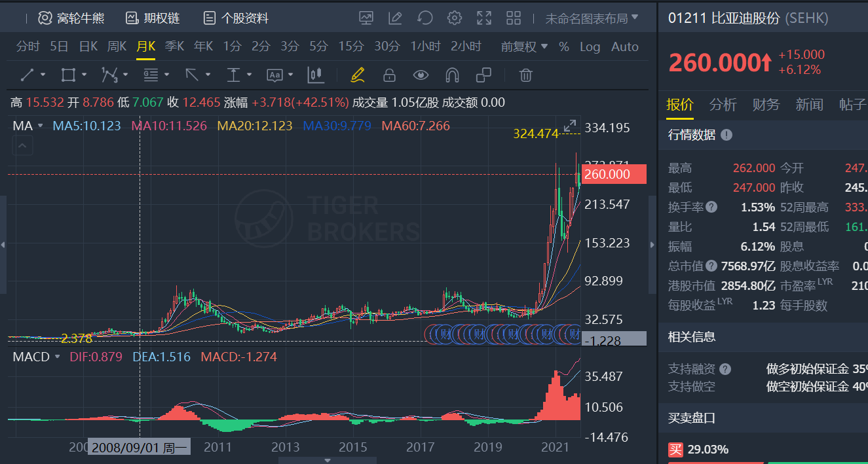Click the bottom panel collapse arrow below the chart
868x464 pixels.
(327, 460)
